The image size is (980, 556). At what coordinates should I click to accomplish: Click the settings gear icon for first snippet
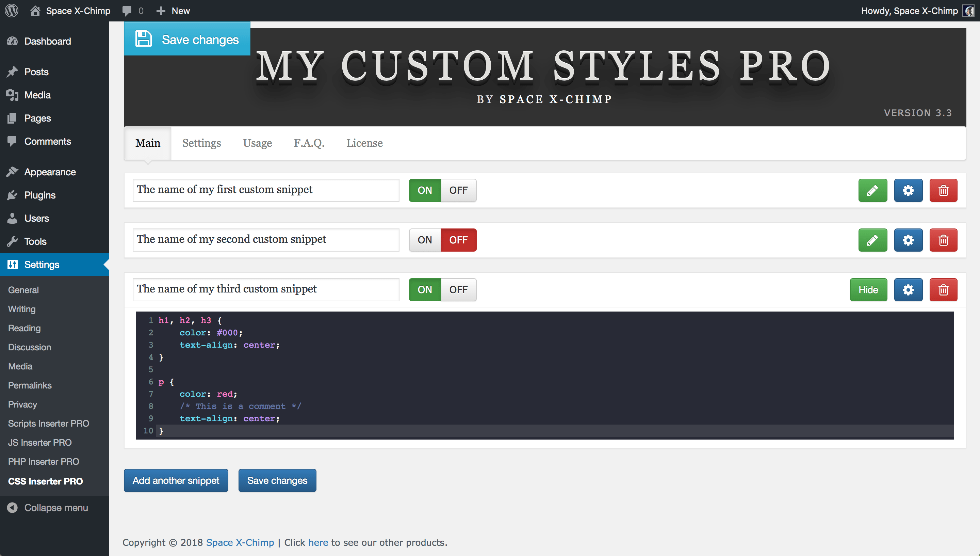(x=908, y=190)
